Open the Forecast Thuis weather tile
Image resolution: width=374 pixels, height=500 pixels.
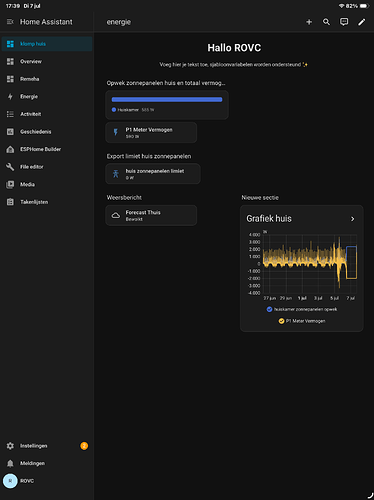tap(151, 215)
